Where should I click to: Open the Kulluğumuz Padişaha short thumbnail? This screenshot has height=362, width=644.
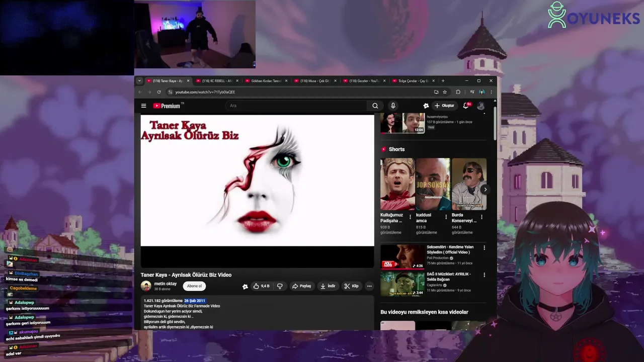(397, 184)
